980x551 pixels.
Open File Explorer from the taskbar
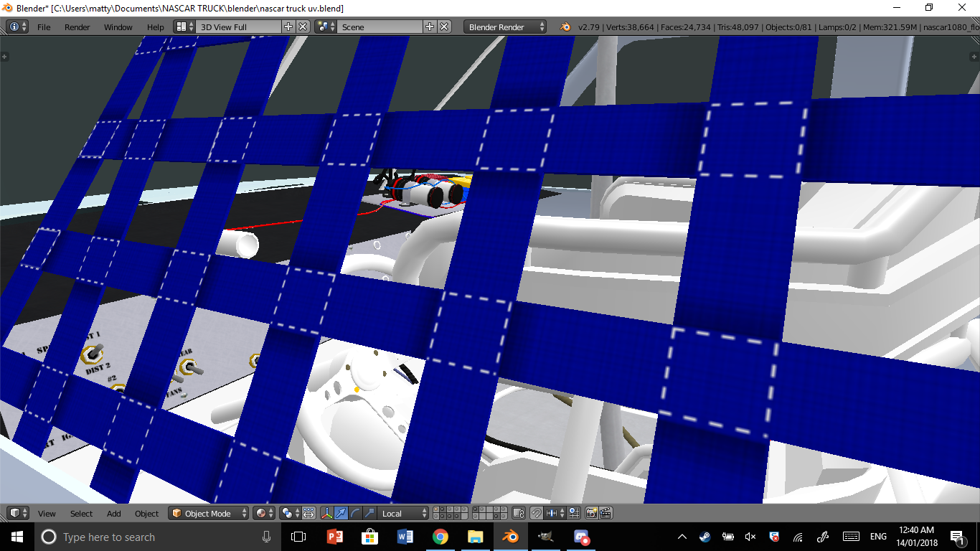click(x=475, y=537)
